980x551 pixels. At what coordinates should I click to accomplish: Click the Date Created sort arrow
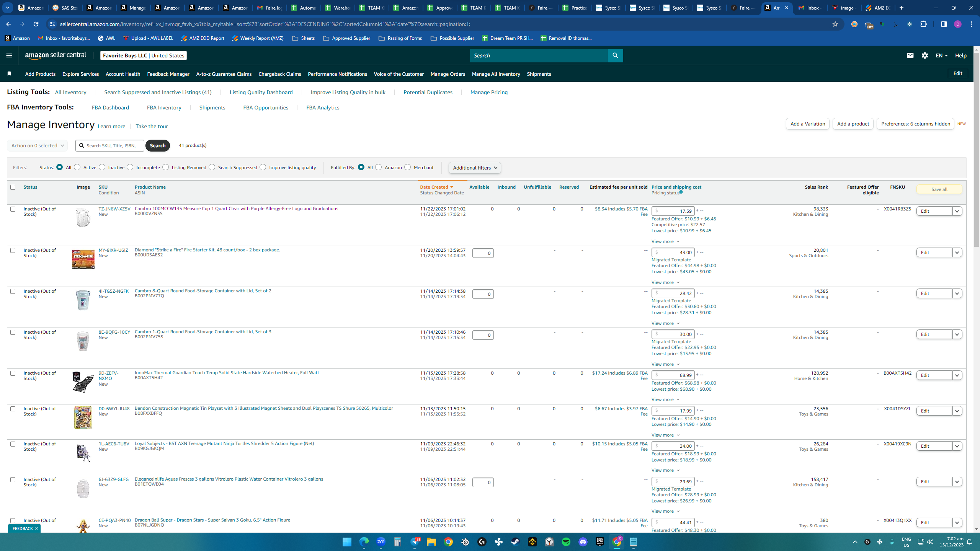pyautogui.click(x=452, y=187)
